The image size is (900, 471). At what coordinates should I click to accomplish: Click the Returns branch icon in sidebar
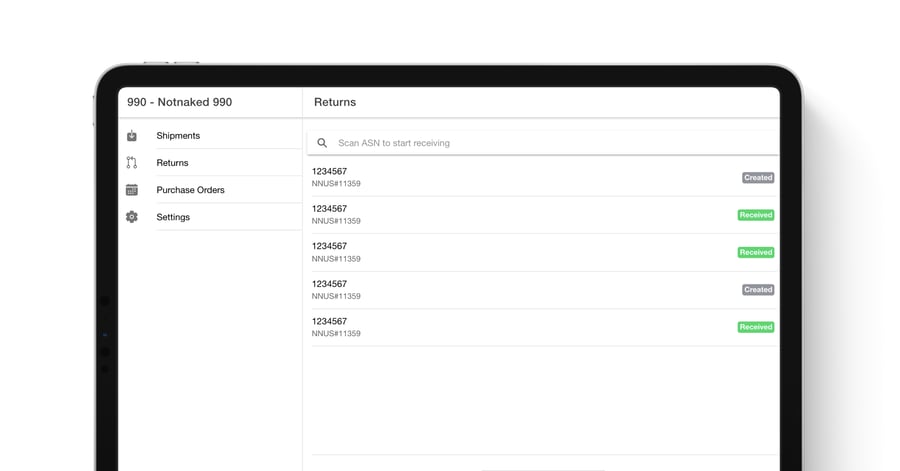click(x=132, y=163)
